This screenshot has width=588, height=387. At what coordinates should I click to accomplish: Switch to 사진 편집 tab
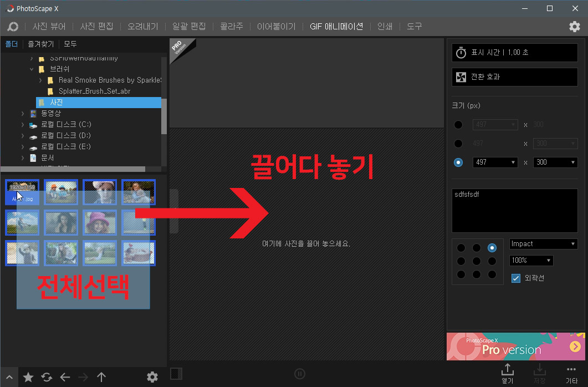[97, 26]
